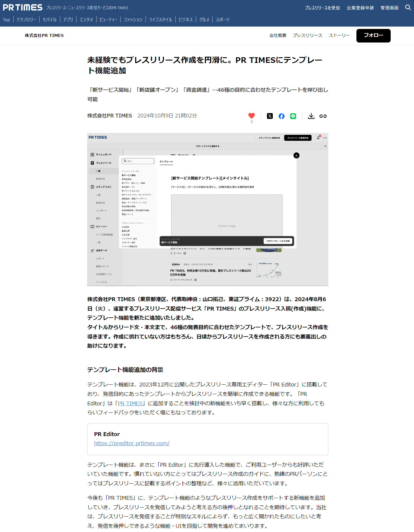
Task: Like the article with the heart icon
Action: click(x=251, y=116)
